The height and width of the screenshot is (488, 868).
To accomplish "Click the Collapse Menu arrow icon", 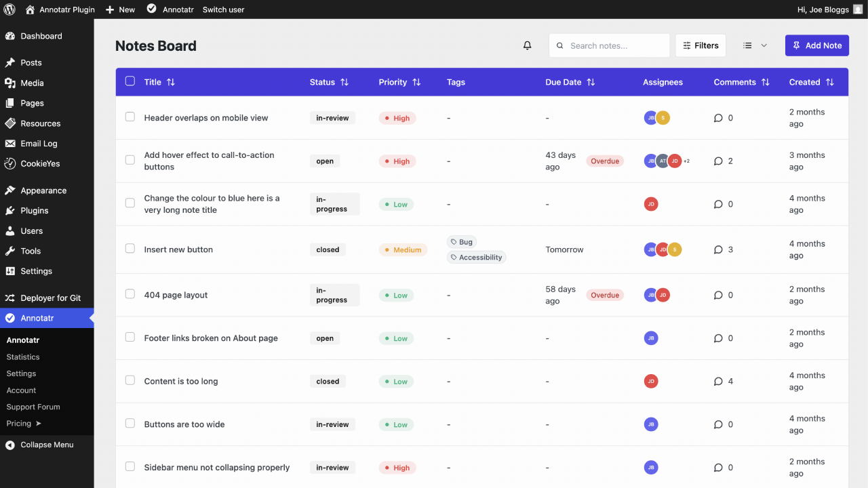I will [x=9, y=445].
